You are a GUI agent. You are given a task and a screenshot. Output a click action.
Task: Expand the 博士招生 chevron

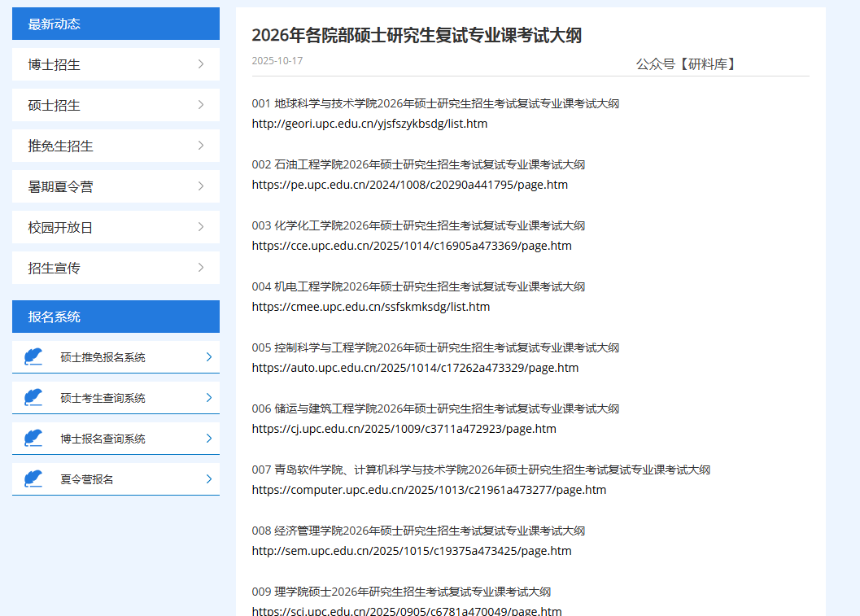tap(200, 64)
